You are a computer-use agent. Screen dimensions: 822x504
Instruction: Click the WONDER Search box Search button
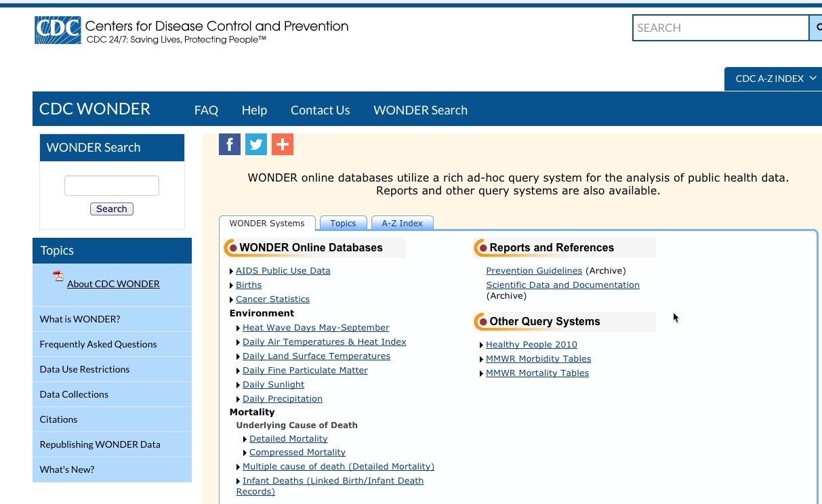(112, 209)
